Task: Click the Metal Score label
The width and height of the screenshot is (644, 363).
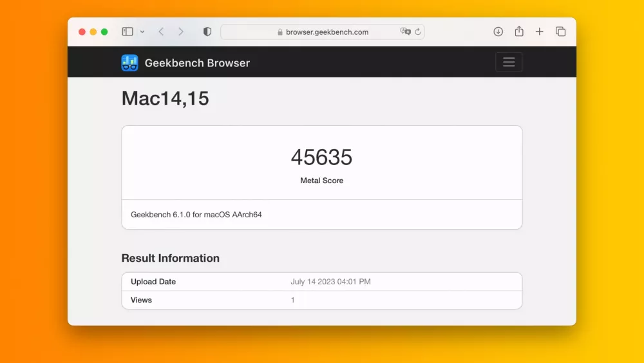Action: 321,181
